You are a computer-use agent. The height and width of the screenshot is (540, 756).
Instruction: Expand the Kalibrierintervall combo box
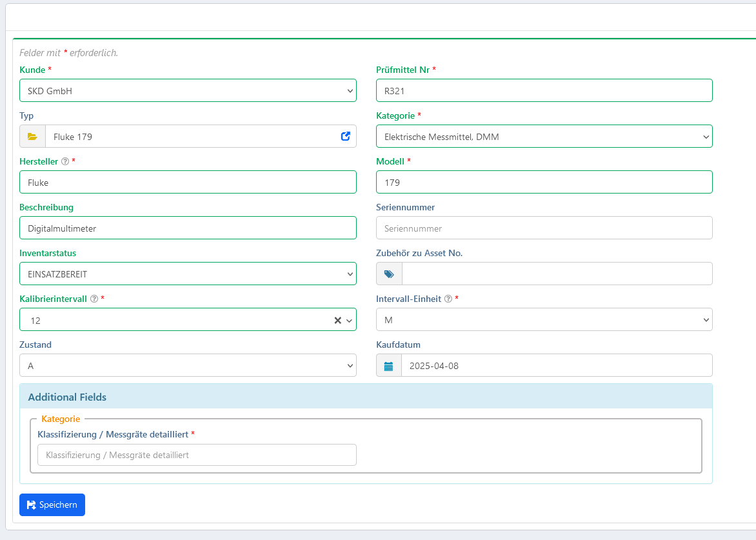350,320
